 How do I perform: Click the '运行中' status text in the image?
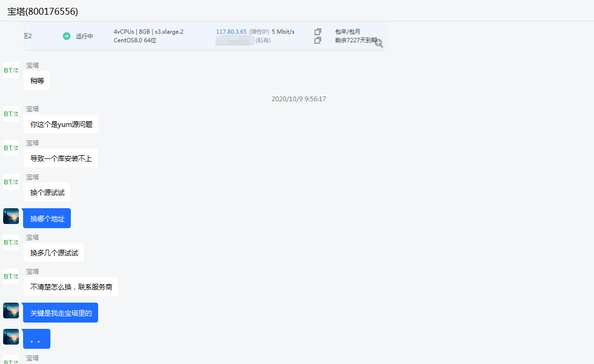(84, 36)
